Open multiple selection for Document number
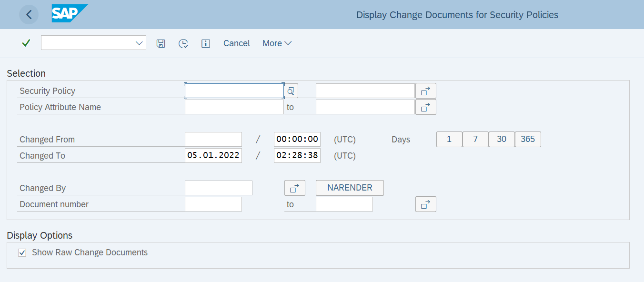Image resolution: width=644 pixels, height=282 pixels. point(425,204)
